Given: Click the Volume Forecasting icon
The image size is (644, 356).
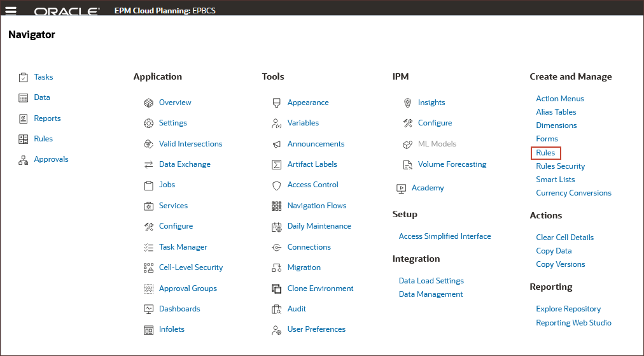Looking at the screenshot, I should (x=407, y=165).
